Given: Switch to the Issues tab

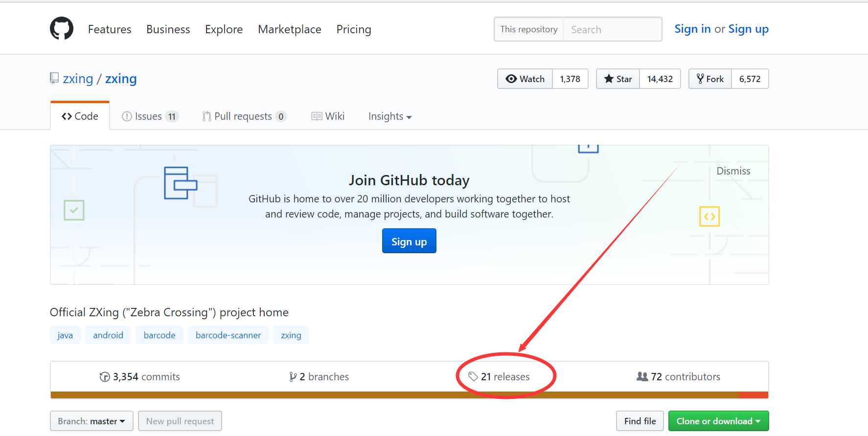Looking at the screenshot, I should click(150, 116).
